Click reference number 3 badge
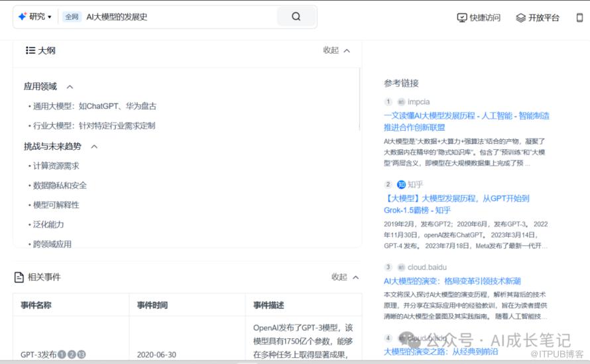Viewport: 590px width, 364px height. coord(388,267)
